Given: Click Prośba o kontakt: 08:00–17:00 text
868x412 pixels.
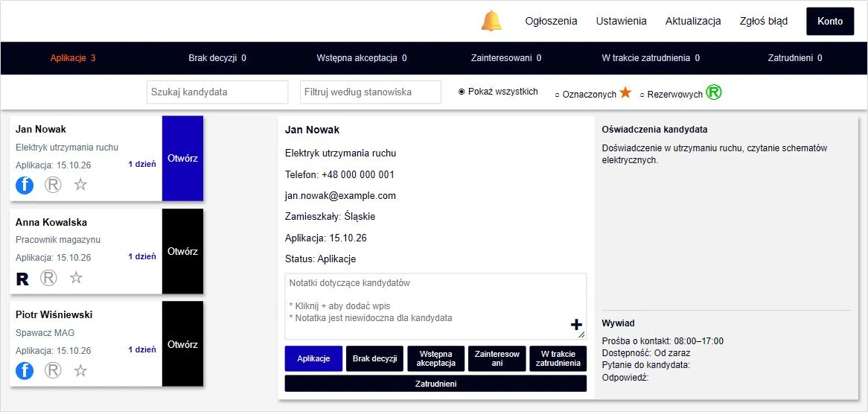Looking at the screenshot, I should [663, 341].
